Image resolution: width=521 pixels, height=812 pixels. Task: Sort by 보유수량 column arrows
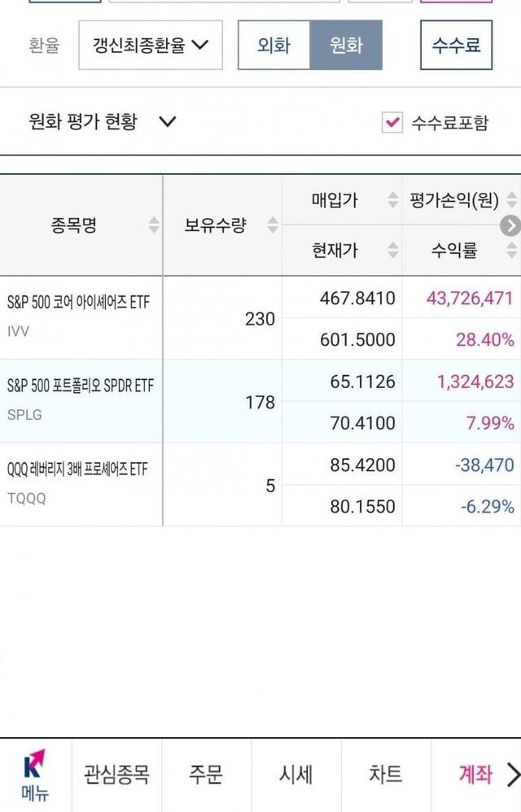pyautogui.click(x=273, y=225)
